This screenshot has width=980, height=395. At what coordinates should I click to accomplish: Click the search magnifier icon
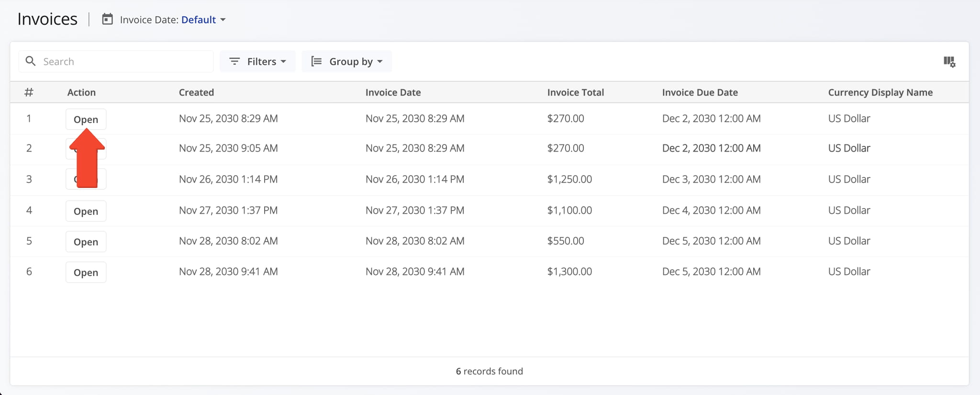[x=31, y=61]
